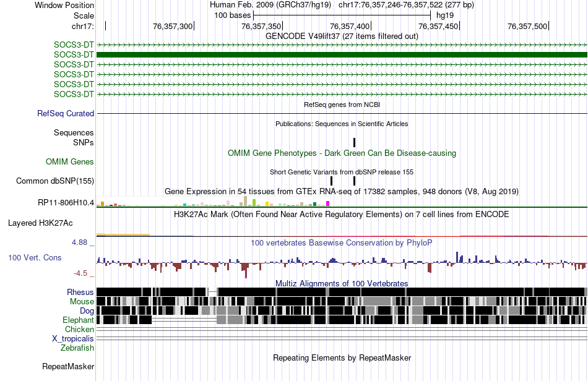Click the Human Feb. 2009 (GRCh37/hg19) title
Viewport: 588px width, 381px height.
(270, 5)
